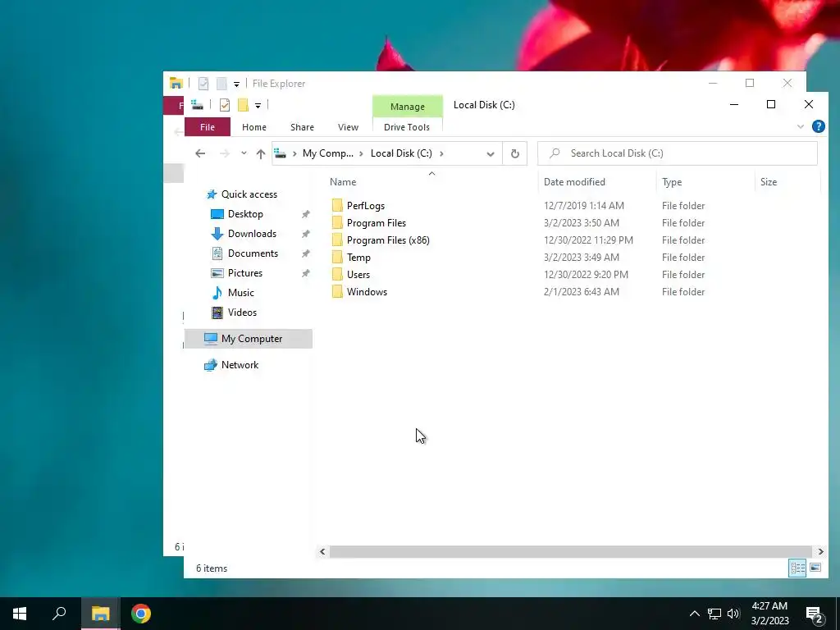Click File Explorer on the taskbar
840x630 pixels.
(100, 614)
